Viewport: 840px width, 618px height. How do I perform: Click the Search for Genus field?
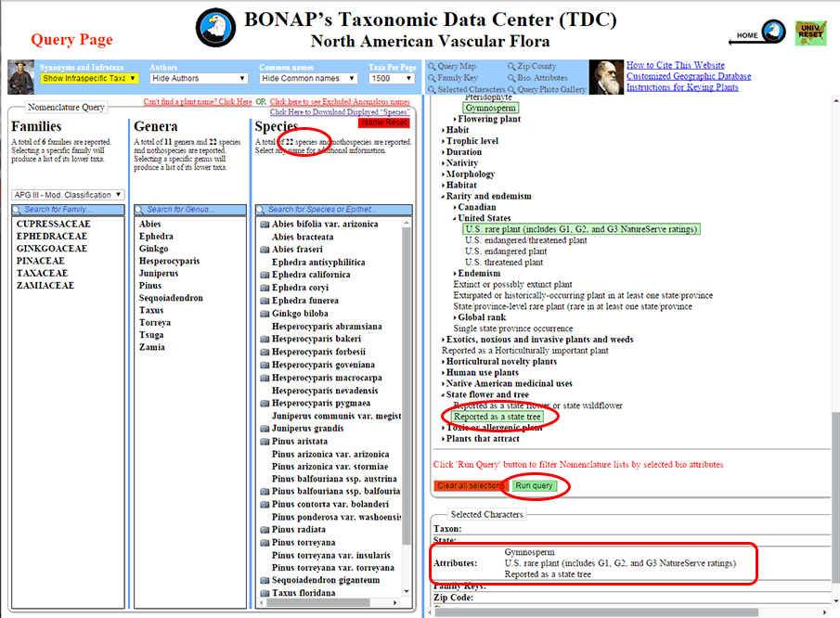click(191, 210)
